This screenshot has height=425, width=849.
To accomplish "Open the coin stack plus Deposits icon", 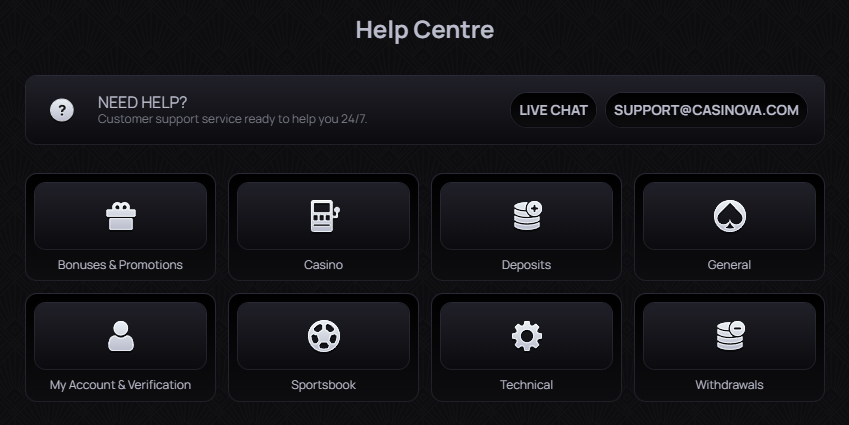I will pos(527,215).
